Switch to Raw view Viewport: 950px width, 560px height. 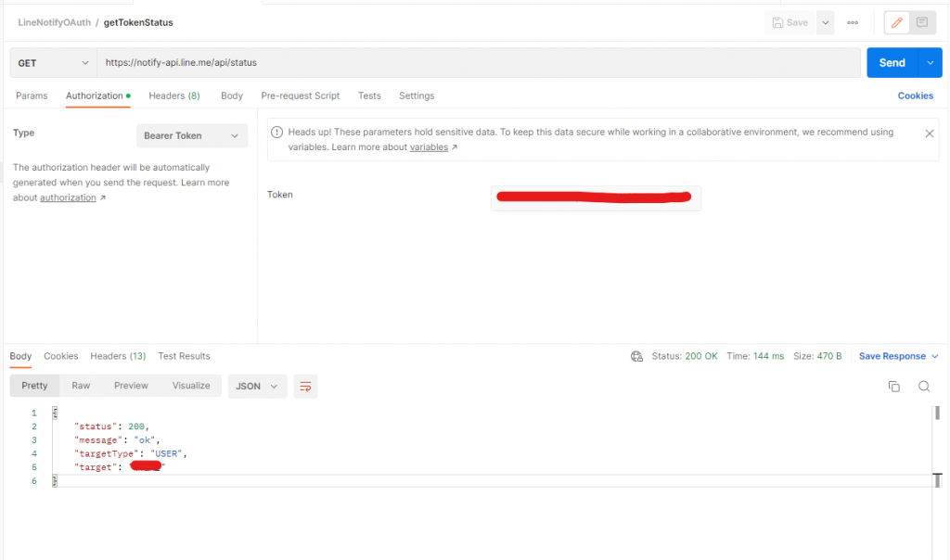pos(81,386)
